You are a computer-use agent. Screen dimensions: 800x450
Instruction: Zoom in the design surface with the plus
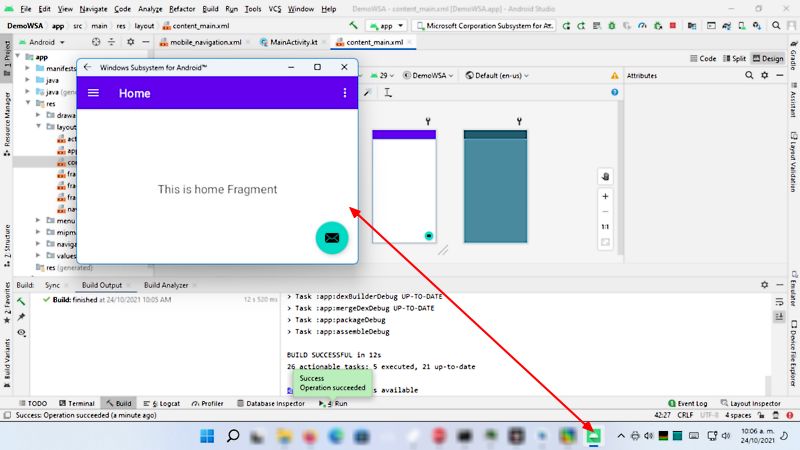click(606, 196)
